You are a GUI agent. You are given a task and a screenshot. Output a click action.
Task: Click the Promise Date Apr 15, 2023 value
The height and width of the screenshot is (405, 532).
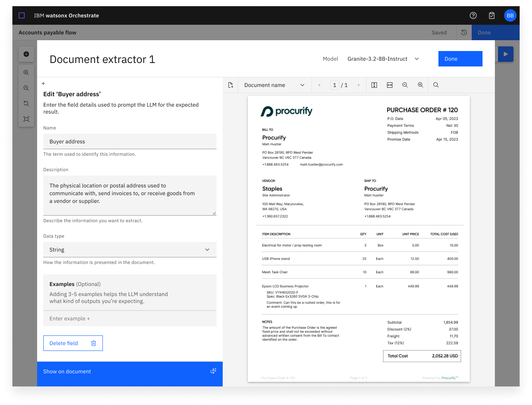[x=447, y=140]
